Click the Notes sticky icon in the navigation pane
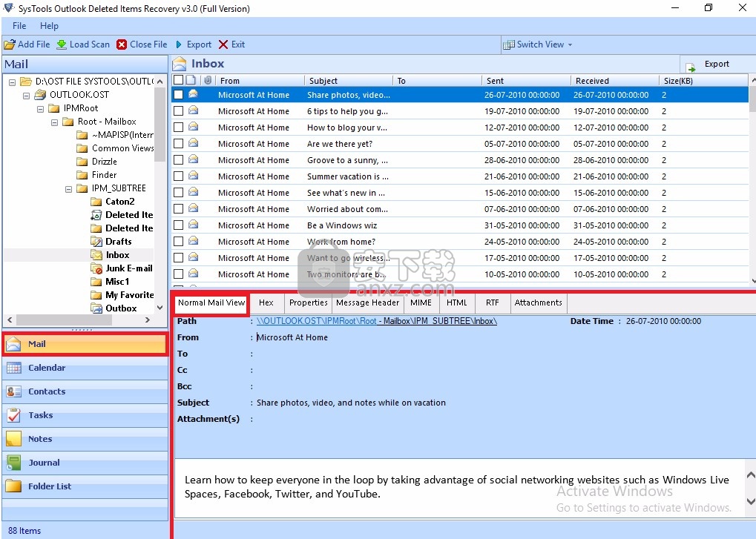The width and height of the screenshot is (756, 539). tap(14, 439)
